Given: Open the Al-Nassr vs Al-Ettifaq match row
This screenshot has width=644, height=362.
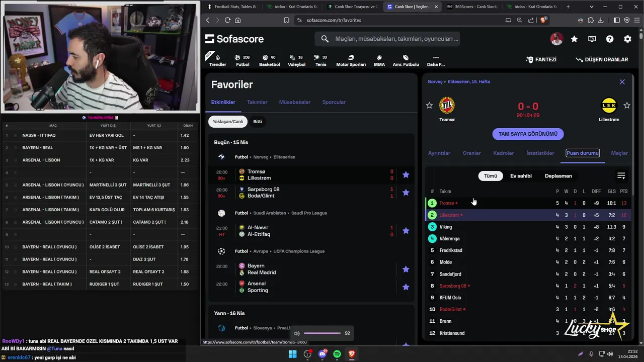Looking at the screenshot, I should click(312, 231).
